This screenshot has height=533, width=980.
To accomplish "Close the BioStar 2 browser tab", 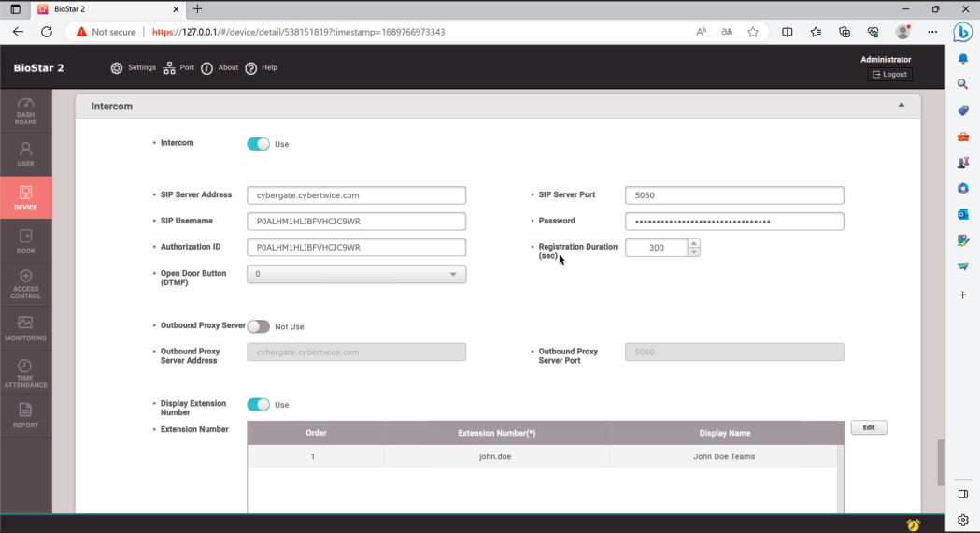I will (x=176, y=9).
